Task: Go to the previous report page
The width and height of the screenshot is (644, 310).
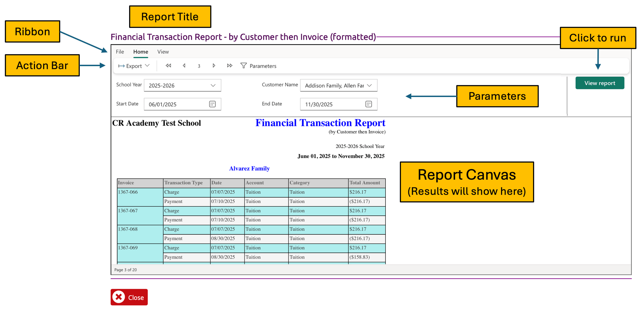Action: (184, 66)
